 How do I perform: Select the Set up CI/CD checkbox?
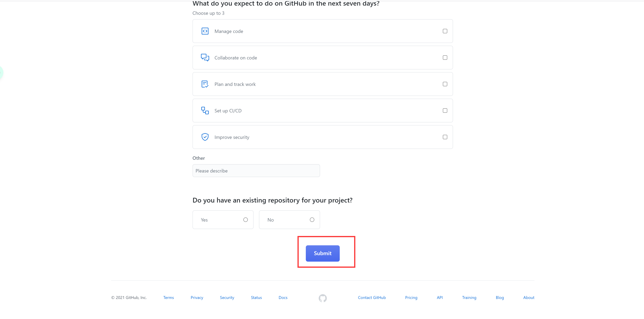click(x=445, y=111)
